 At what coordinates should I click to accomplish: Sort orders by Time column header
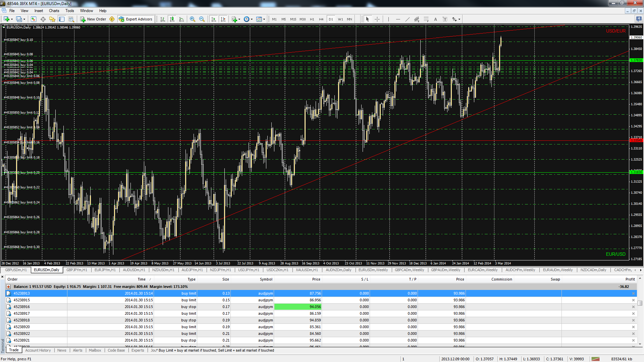point(142,279)
